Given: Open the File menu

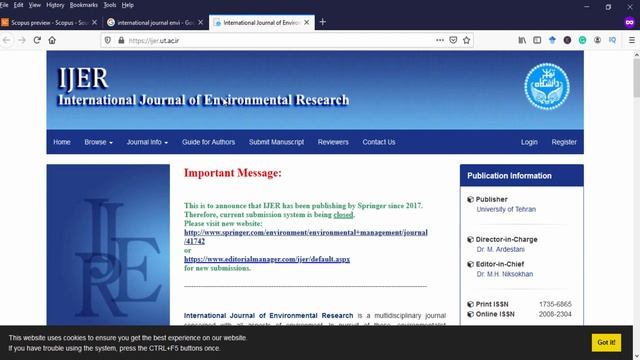Looking at the screenshot, I should pyautogui.click(x=4, y=5).
